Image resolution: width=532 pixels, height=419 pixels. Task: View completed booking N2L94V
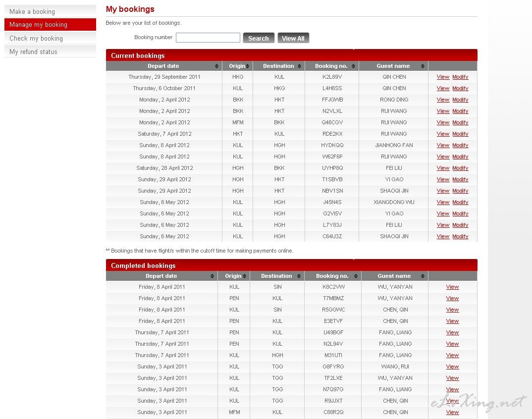coord(452,344)
